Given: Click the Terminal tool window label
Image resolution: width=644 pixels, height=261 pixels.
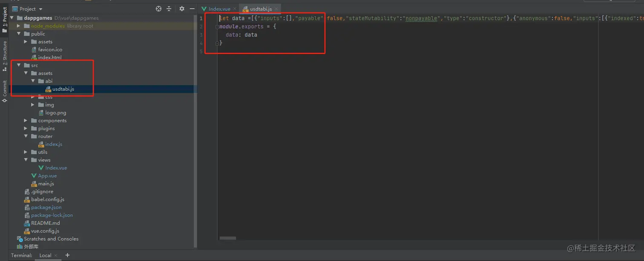Looking at the screenshot, I should tap(21, 255).
